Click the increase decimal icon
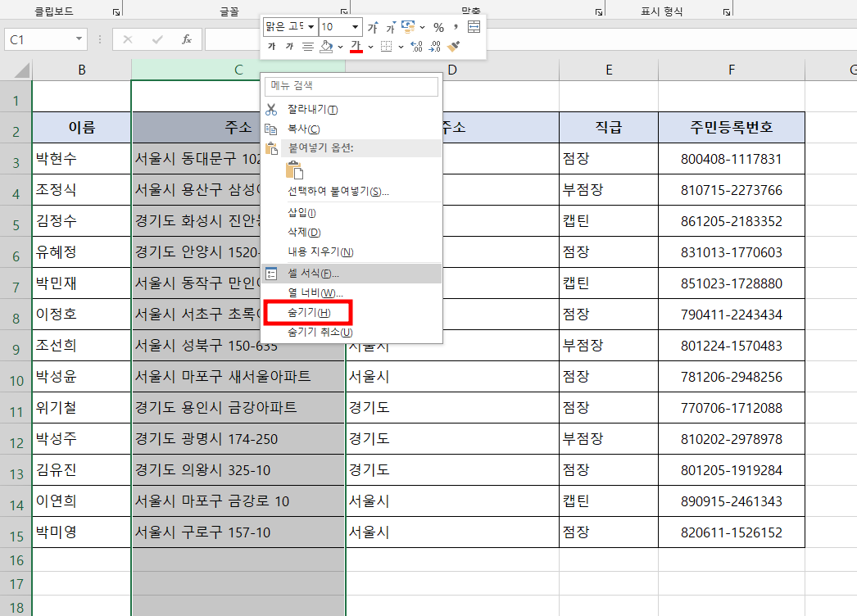This screenshot has height=616, width=857. (416, 47)
